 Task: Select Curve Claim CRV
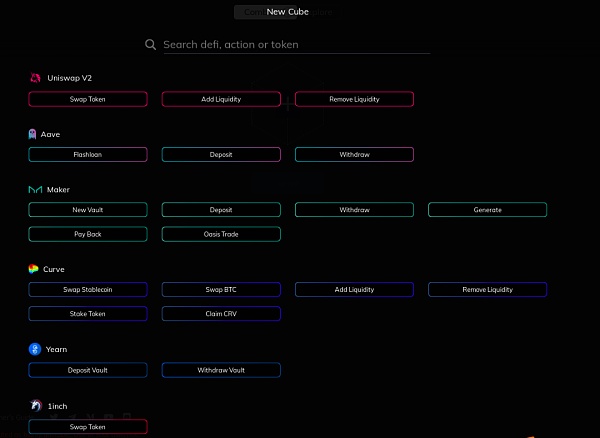(x=221, y=314)
